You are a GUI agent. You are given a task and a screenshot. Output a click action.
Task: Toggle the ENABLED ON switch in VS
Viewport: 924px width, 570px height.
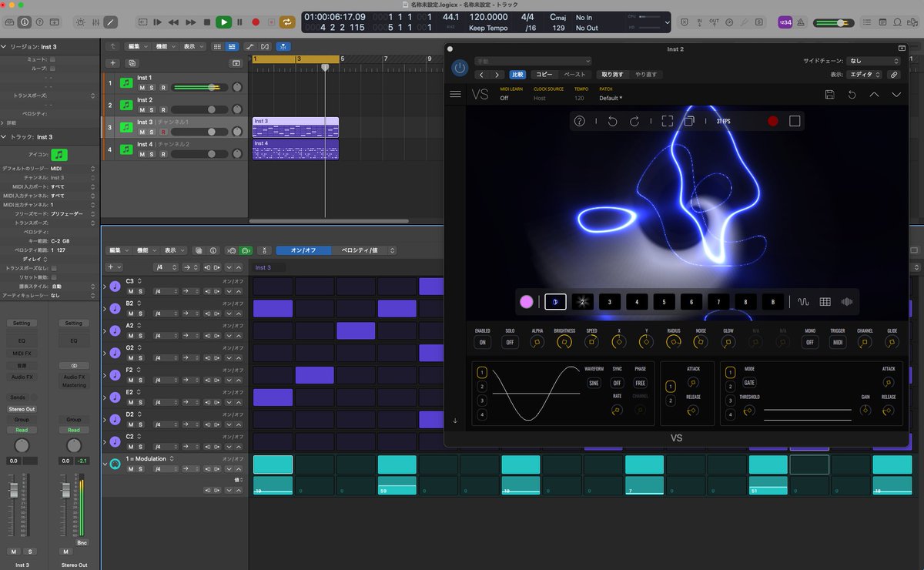483,342
